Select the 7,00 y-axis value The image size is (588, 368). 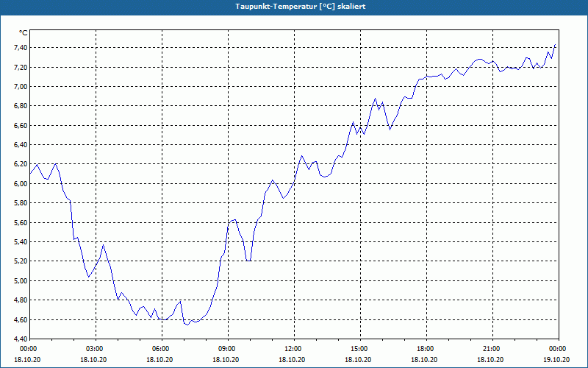pyautogui.click(x=21, y=87)
